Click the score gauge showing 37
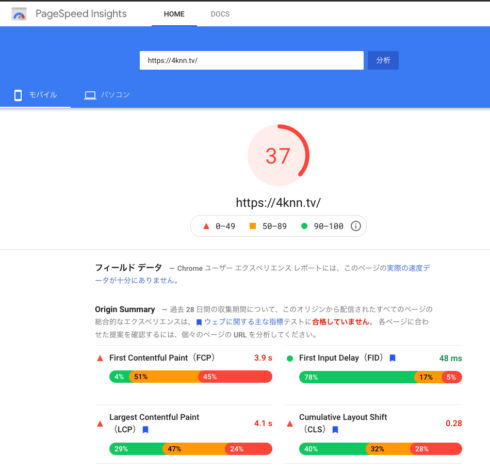Image resolution: width=490 pixels, height=471 pixels. [x=278, y=155]
